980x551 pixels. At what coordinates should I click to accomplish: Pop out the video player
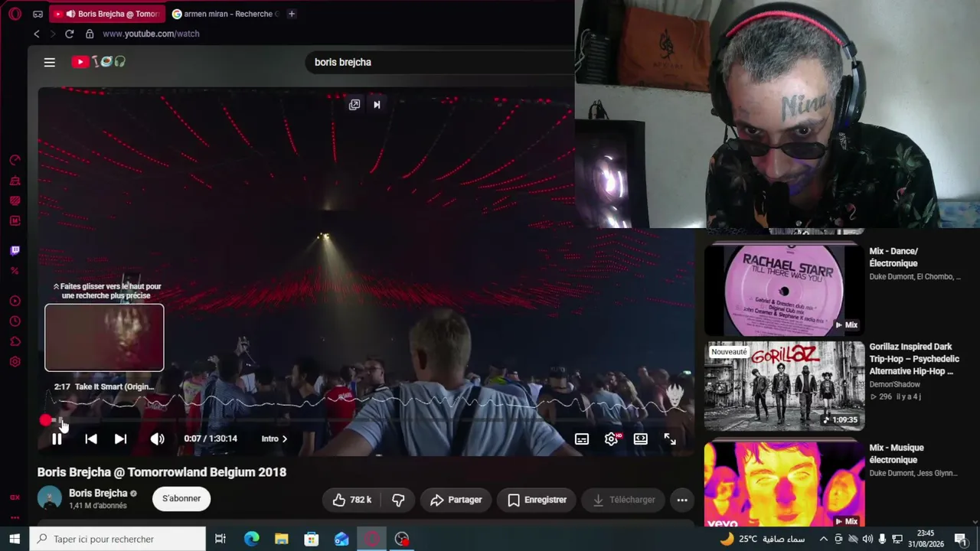tap(354, 105)
